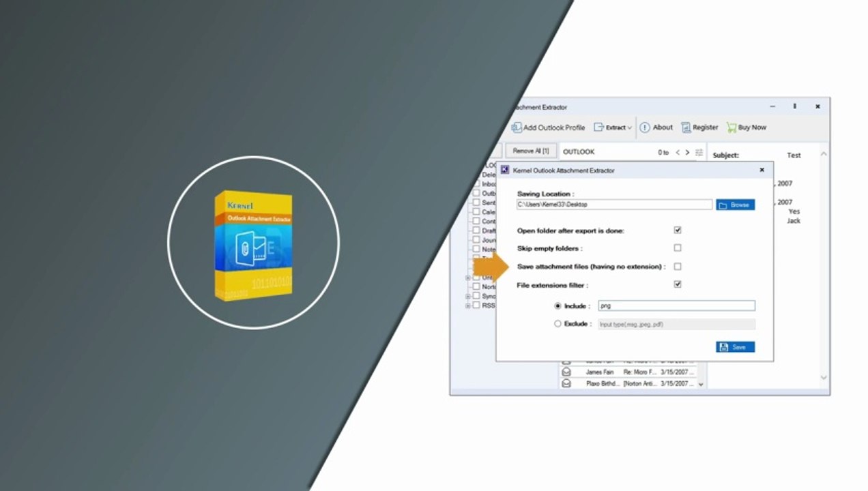Image resolution: width=868 pixels, height=491 pixels.
Task: Uncheck Open folder after export is done
Action: click(678, 230)
